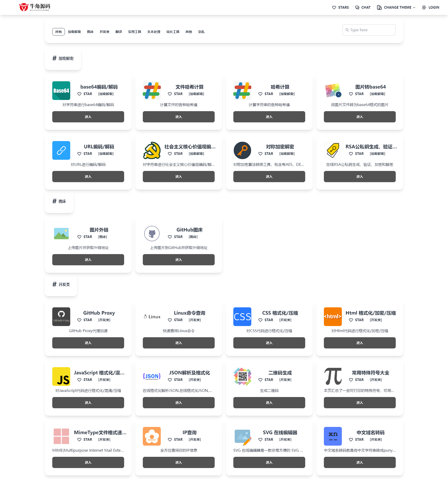Click LOGIN button in top right
448x479 pixels.
click(x=431, y=7)
